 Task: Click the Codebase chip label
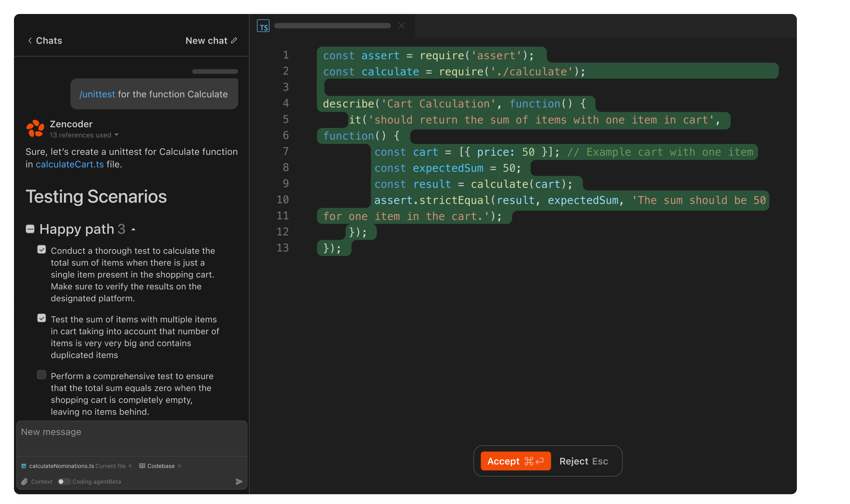(161, 466)
